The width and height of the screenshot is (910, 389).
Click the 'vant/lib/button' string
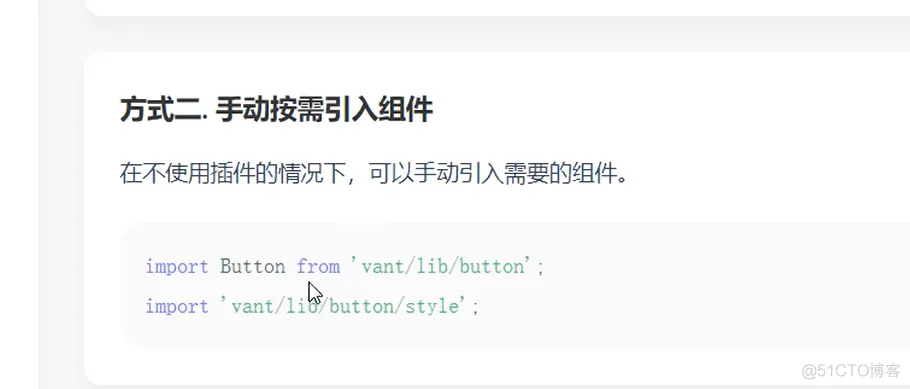441,266
